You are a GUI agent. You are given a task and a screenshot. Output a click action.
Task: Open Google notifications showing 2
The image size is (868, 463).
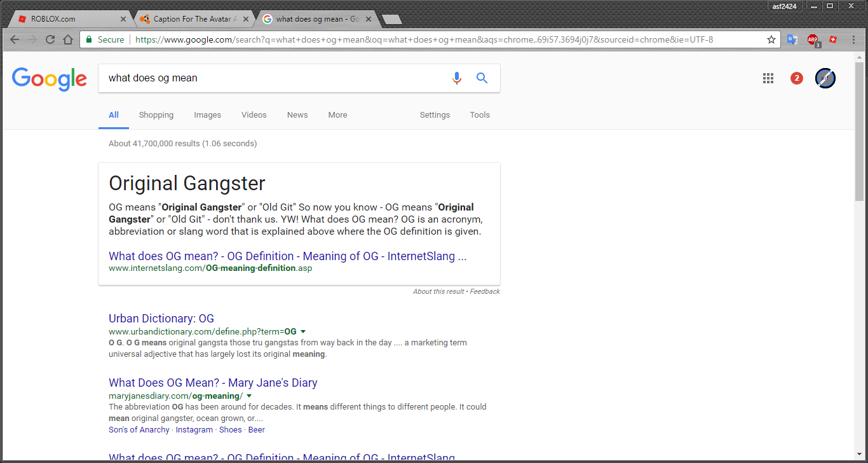pyautogui.click(x=797, y=78)
